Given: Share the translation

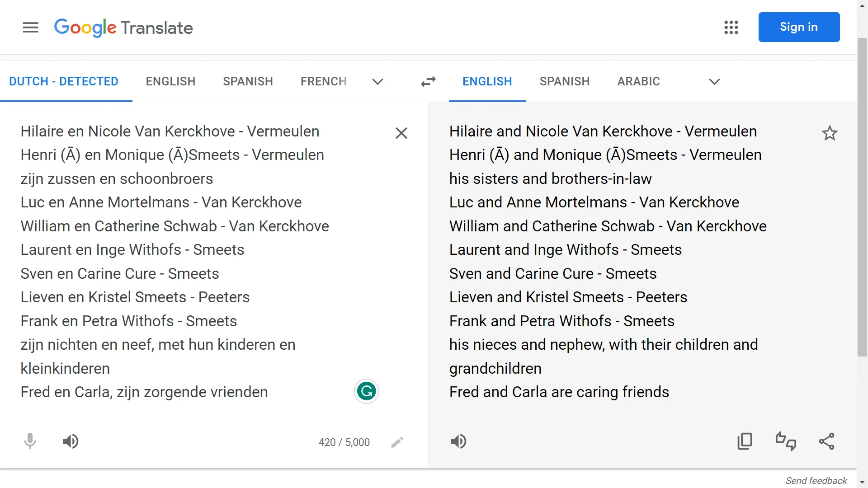Looking at the screenshot, I should [826, 441].
